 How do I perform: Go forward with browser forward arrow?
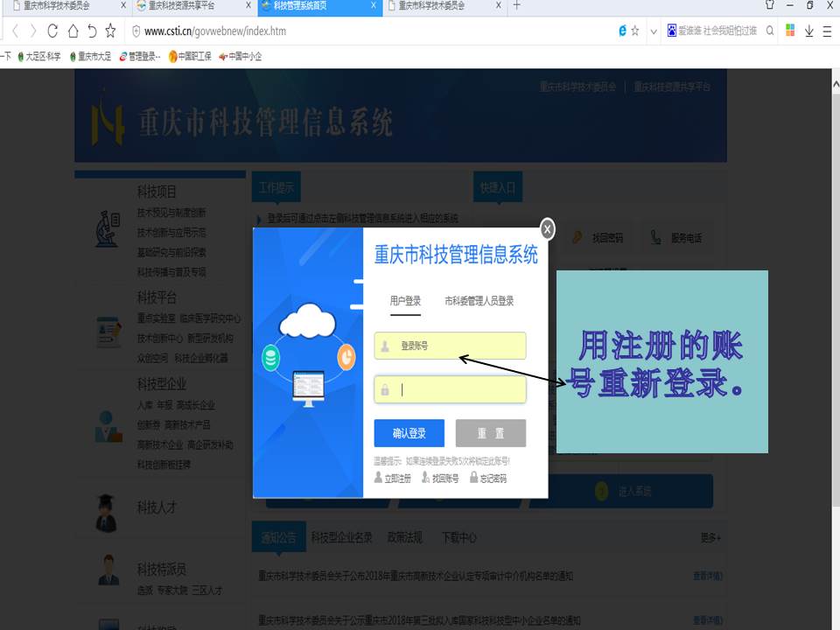coord(33,31)
